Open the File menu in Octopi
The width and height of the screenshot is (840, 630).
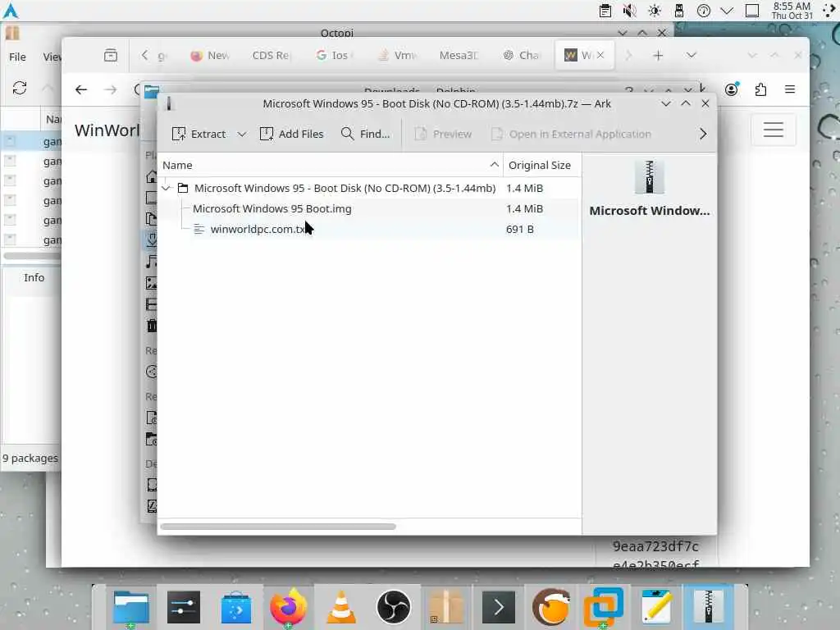click(17, 57)
